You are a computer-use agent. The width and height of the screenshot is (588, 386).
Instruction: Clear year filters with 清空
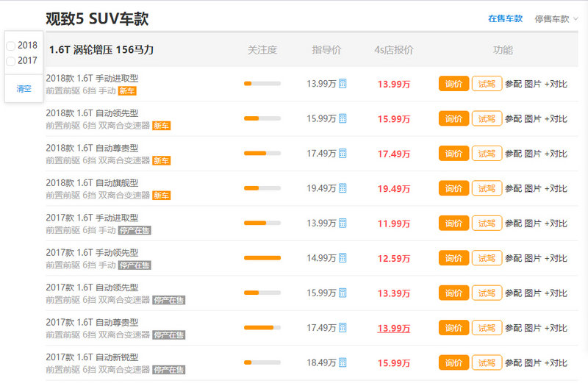click(24, 88)
